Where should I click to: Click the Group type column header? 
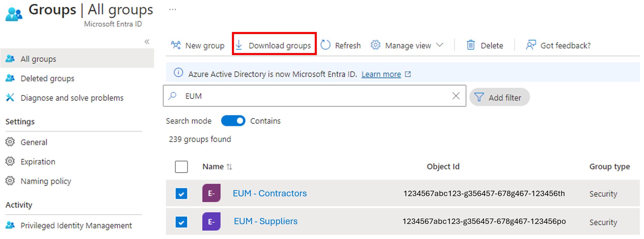pyautogui.click(x=609, y=167)
